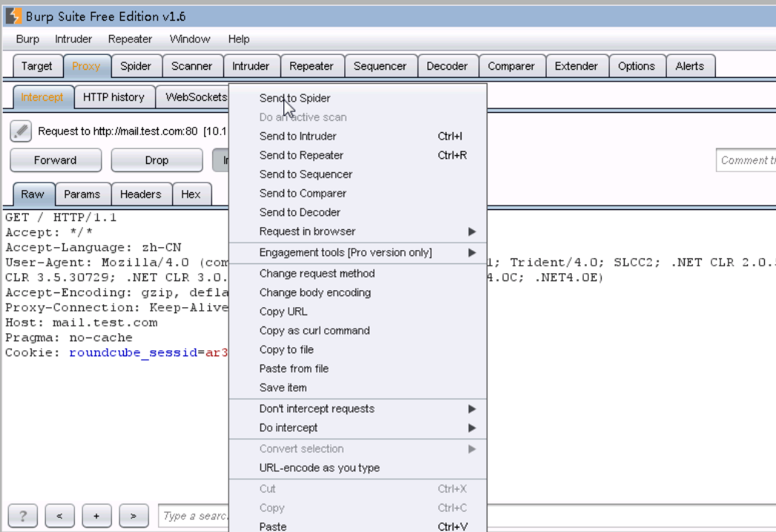The height and width of the screenshot is (532, 776).
Task: Choose Send to Intruder in context menu
Action: [358, 136]
